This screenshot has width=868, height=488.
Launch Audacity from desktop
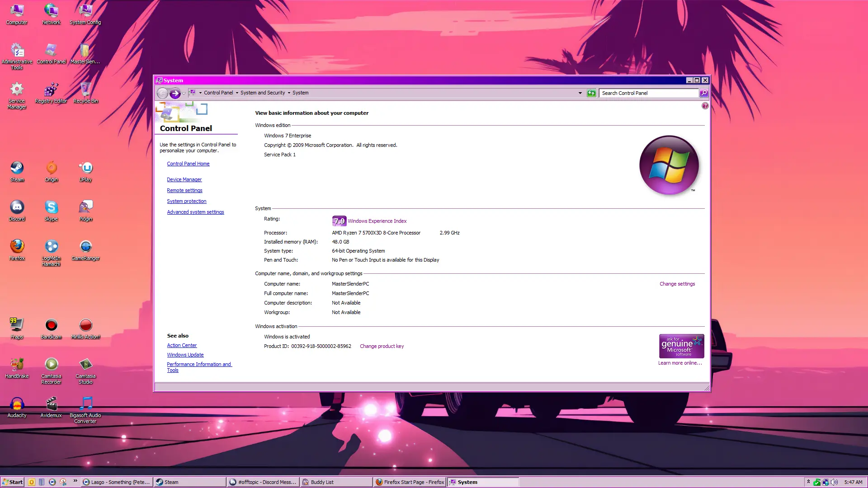17,407
